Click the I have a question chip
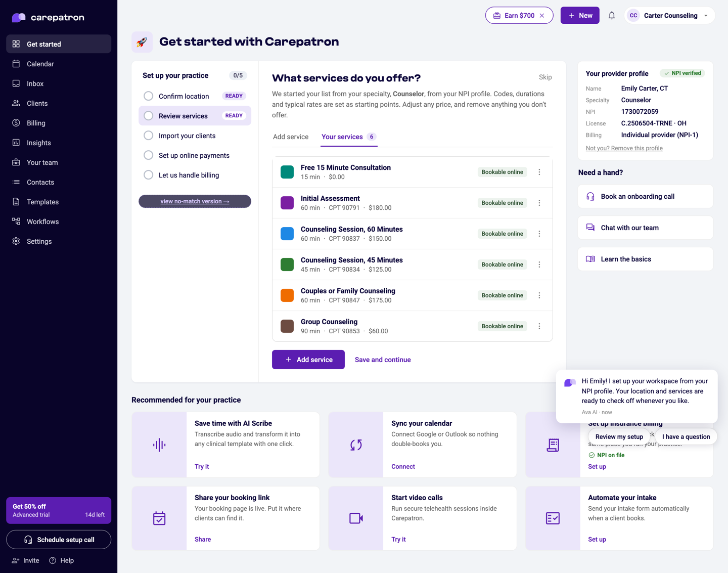728x573 pixels. [x=686, y=436]
